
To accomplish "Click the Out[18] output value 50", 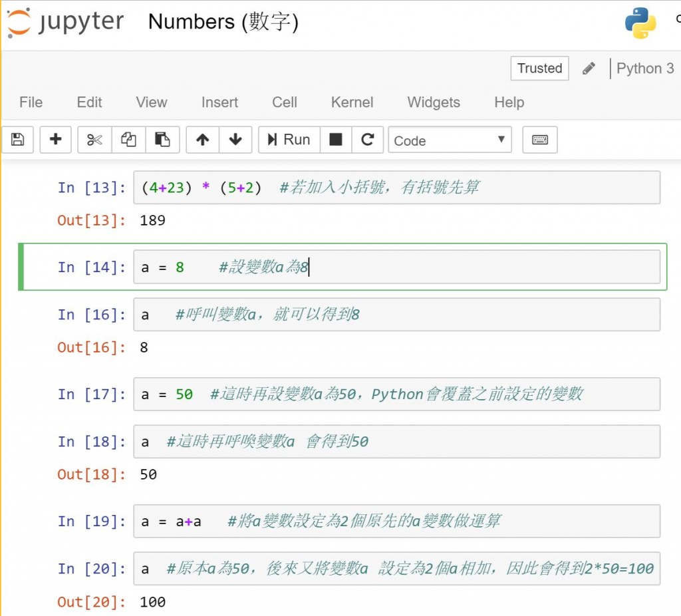I will (x=148, y=474).
